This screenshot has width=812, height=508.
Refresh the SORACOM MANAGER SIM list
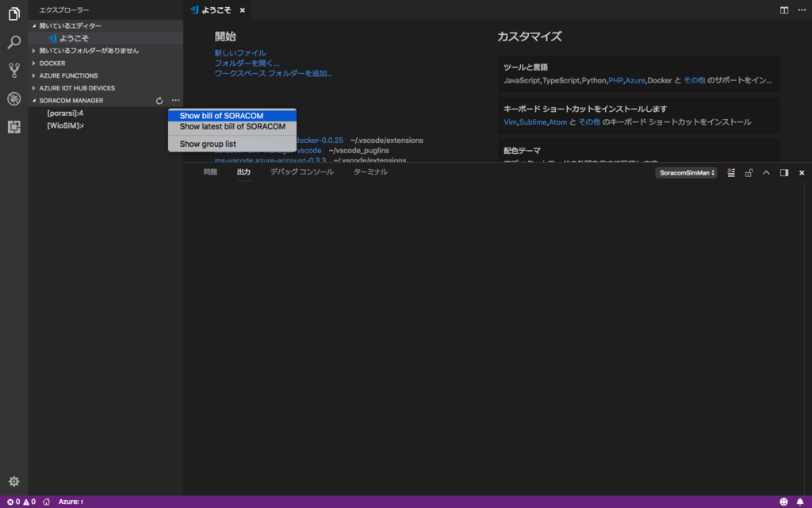(x=159, y=100)
